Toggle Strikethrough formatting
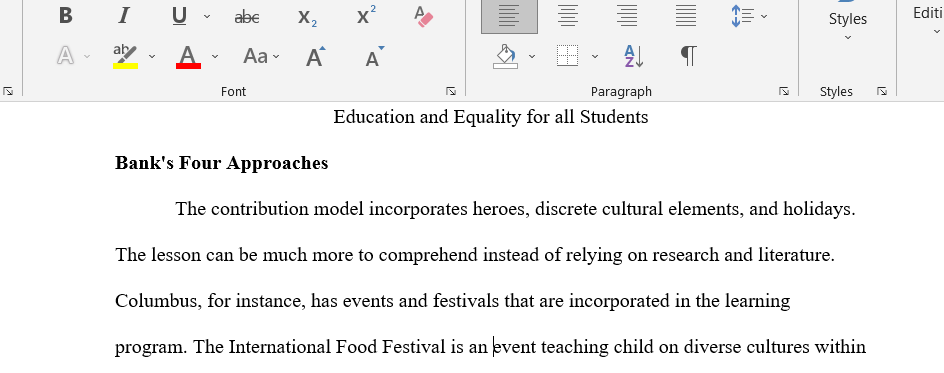This screenshot has height=373, width=944. (x=247, y=17)
